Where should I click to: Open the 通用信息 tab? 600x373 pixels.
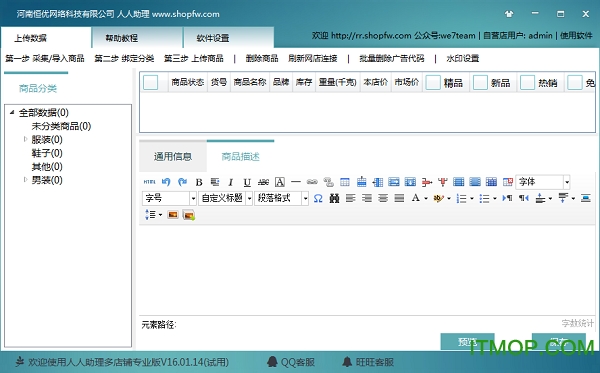(173, 156)
